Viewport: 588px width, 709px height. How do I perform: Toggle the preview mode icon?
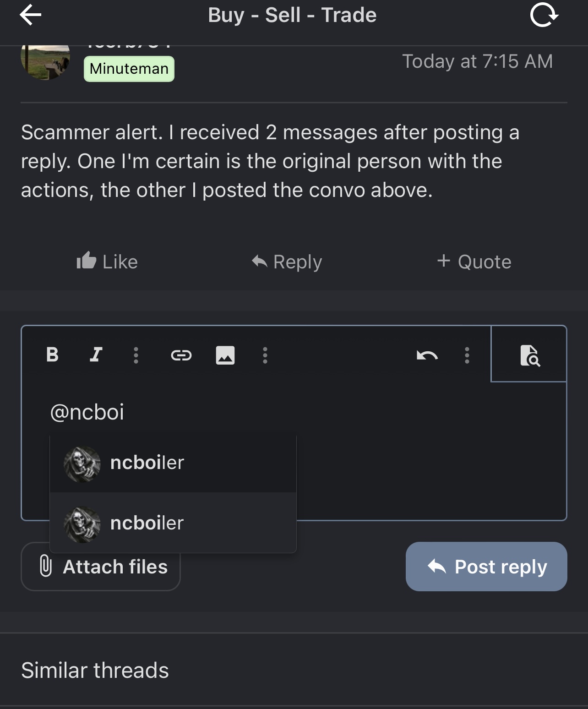530,355
